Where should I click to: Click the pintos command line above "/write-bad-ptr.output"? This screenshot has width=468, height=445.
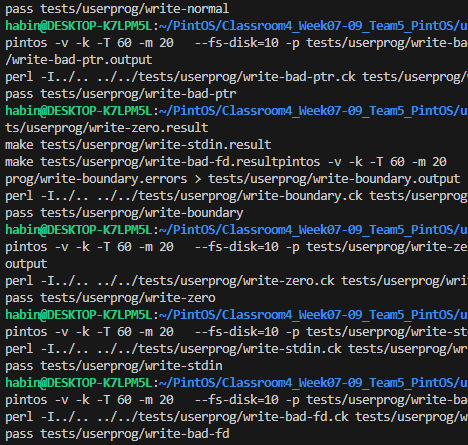point(237,43)
